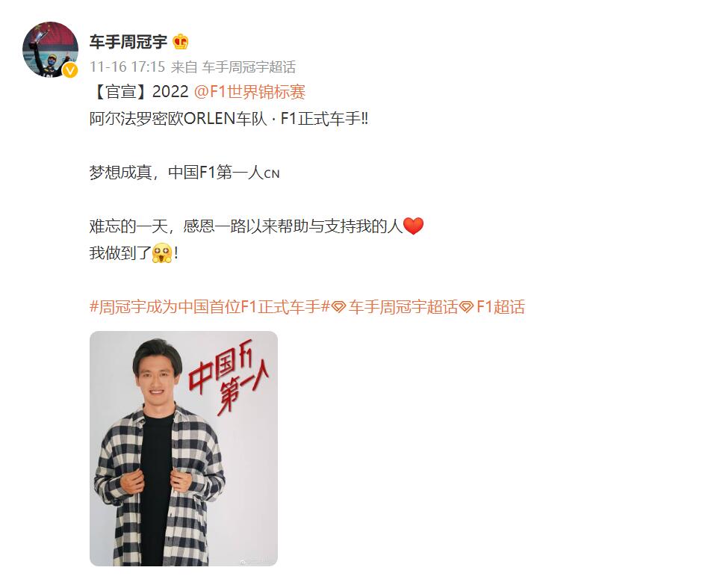717x588 pixels.
Task: Open the poster's profile avatar
Action: pos(50,49)
